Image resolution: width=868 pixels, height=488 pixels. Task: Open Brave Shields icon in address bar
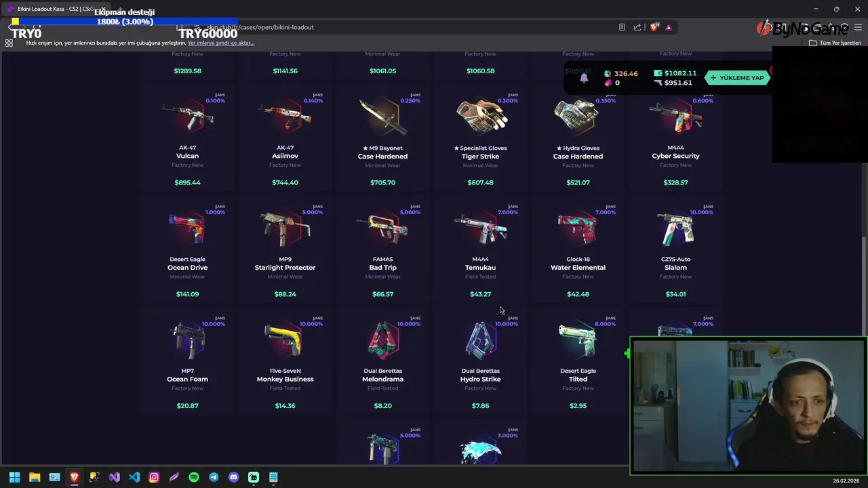654,27
